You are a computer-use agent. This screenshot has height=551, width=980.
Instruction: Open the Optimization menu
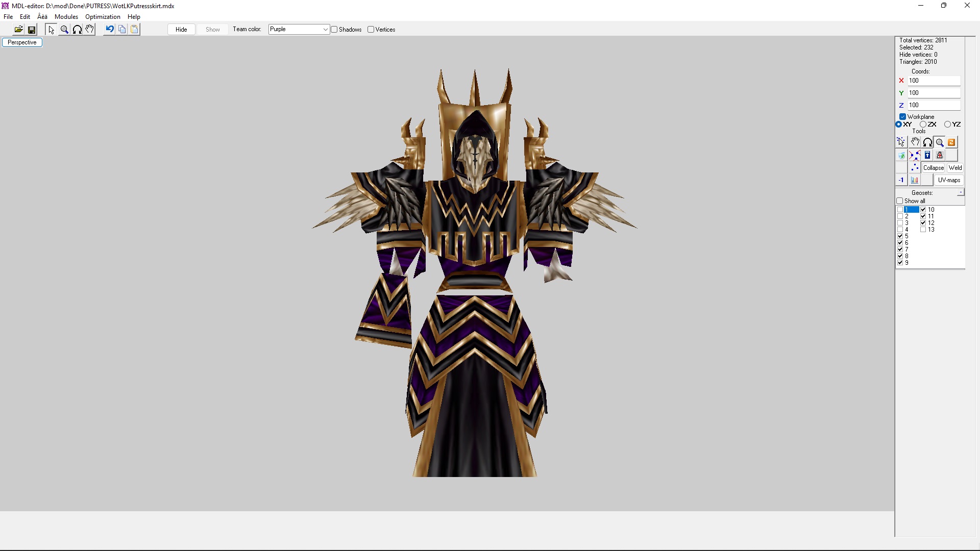(103, 17)
